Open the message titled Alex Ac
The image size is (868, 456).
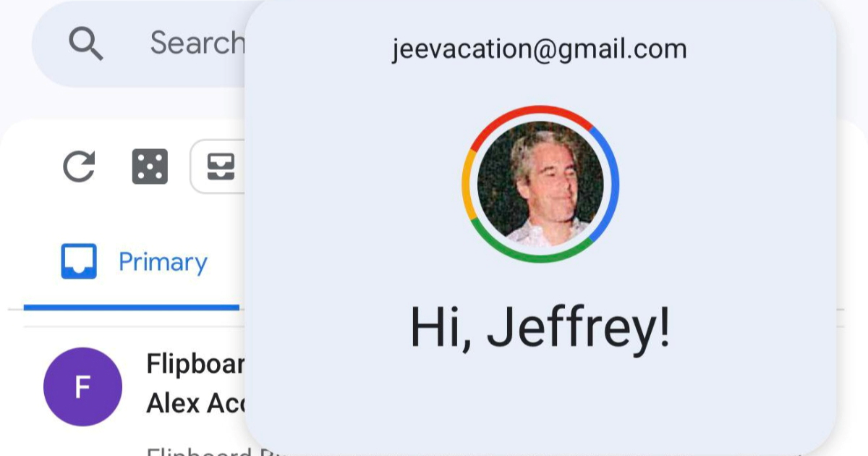tap(195, 403)
